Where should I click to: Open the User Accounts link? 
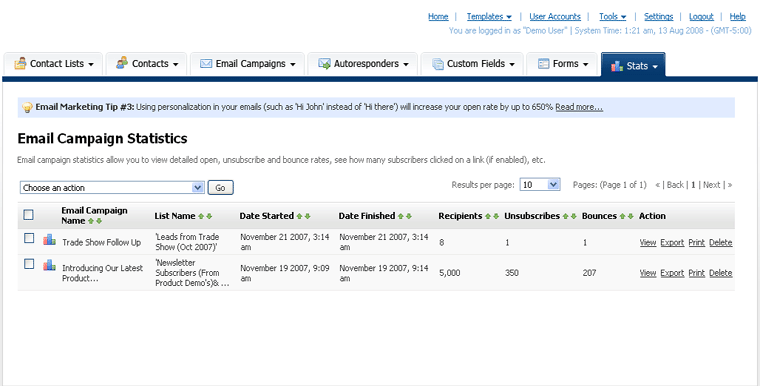(x=555, y=16)
